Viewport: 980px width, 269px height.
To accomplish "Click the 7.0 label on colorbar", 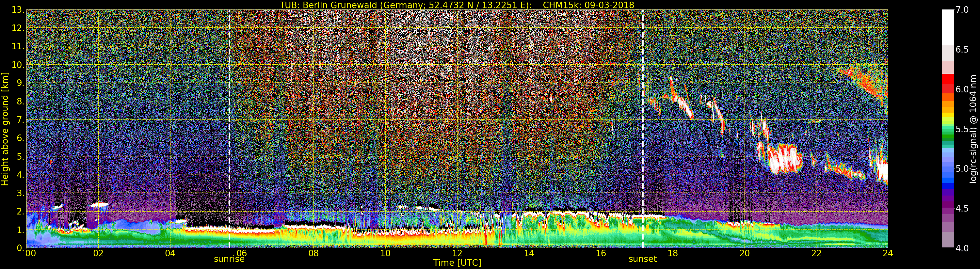I will pyautogui.click(x=962, y=10).
